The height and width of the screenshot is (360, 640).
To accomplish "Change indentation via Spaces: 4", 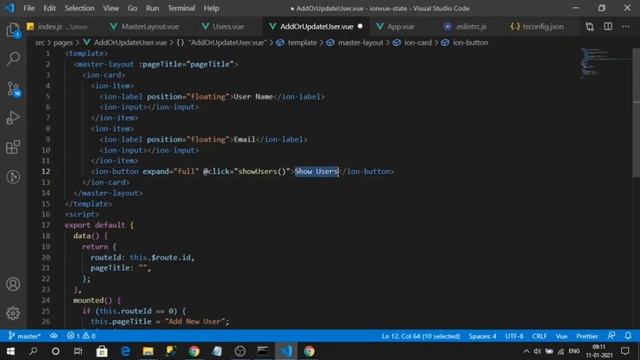I will coord(482,336).
